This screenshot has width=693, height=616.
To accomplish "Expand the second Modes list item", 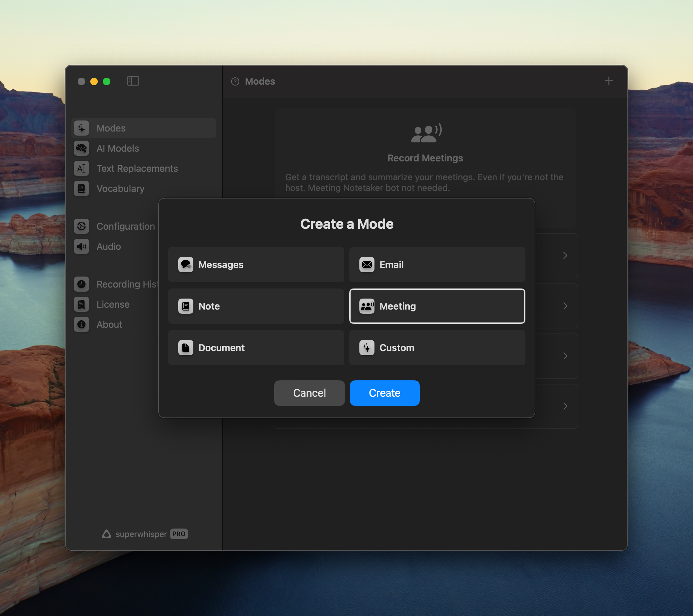I will [565, 305].
